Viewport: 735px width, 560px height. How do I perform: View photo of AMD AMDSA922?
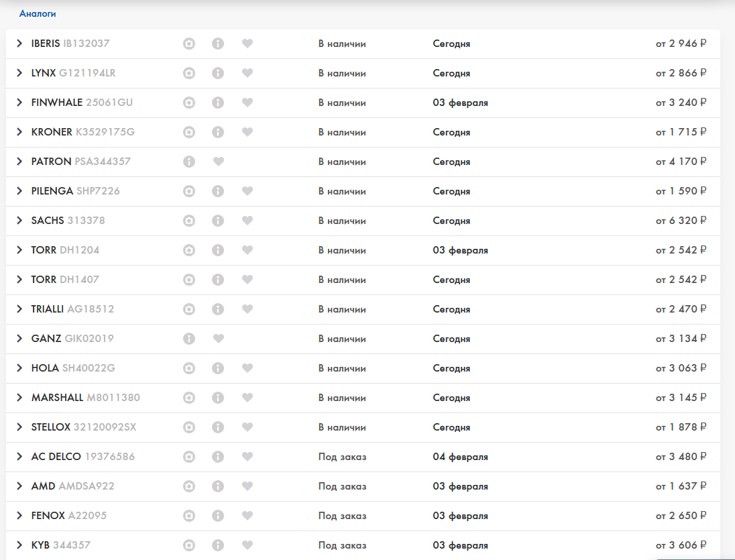click(x=189, y=486)
